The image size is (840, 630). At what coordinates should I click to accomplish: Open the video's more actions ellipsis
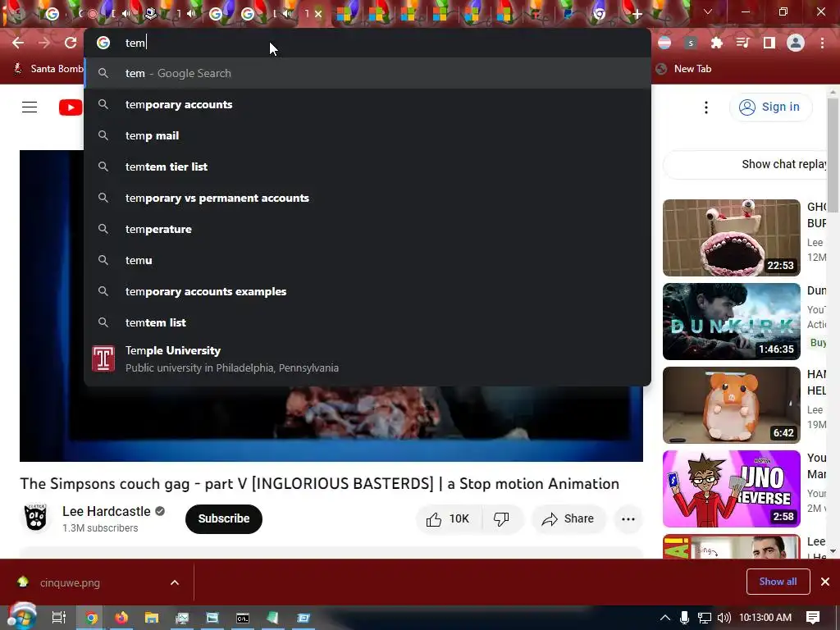pos(628,518)
